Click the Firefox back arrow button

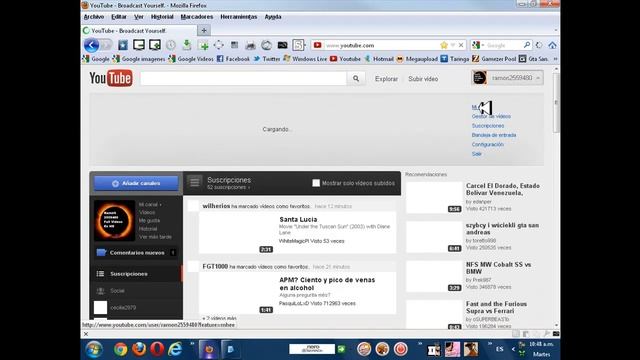91,45
